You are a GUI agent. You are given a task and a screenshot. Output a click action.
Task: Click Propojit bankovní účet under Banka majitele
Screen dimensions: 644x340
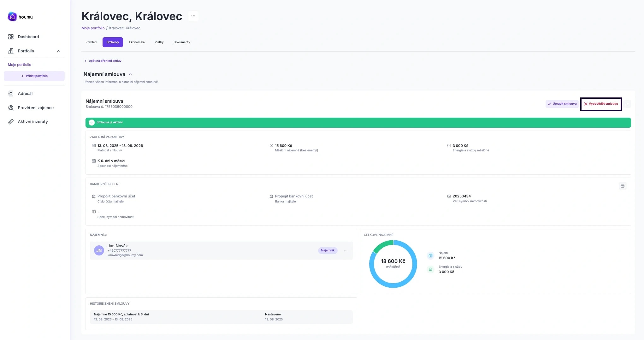click(293, 196)
